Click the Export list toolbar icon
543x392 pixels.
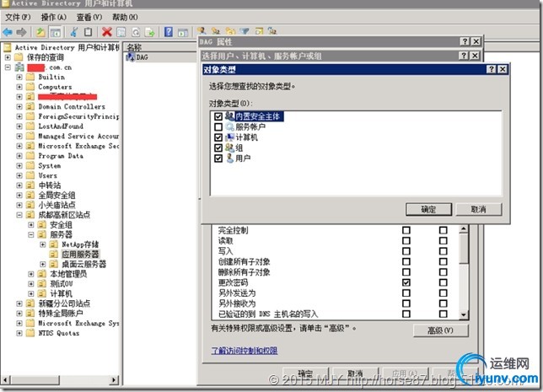point(150,32)
